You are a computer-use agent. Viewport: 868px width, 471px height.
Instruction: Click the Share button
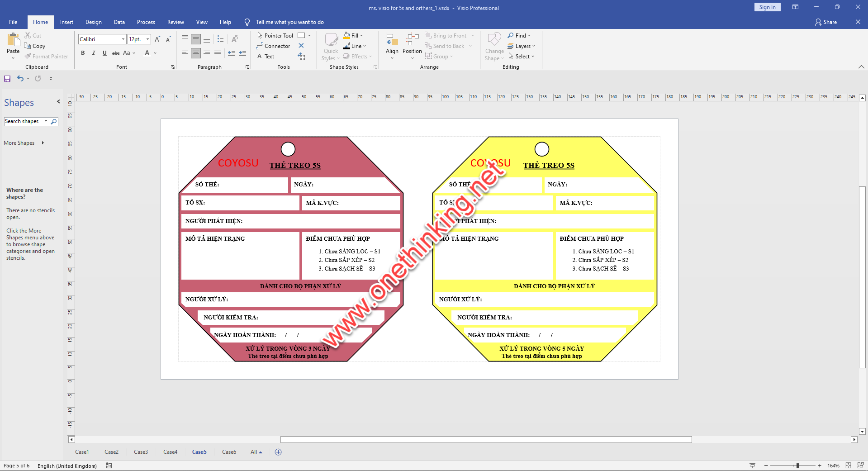pos(826,22)
